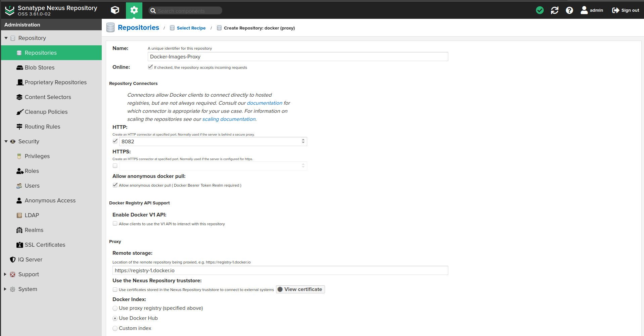Open the IQ Server shield icon item
This screenshot has width=644, height=336.
tap(30, 259)
